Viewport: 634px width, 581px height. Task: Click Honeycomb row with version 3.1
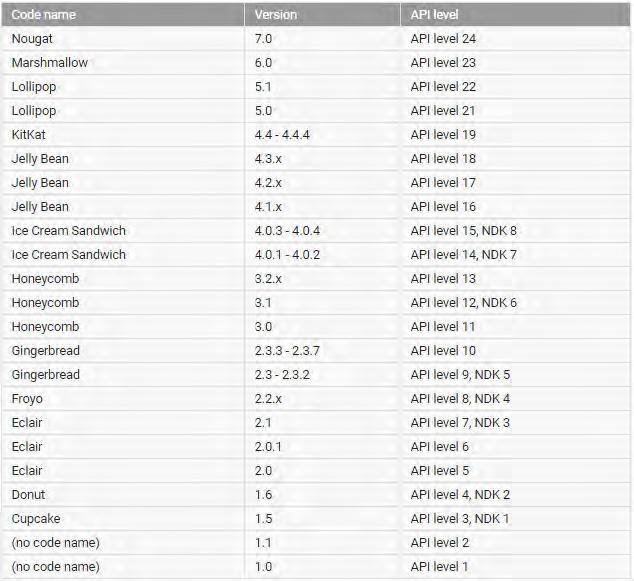coord(316,303)
